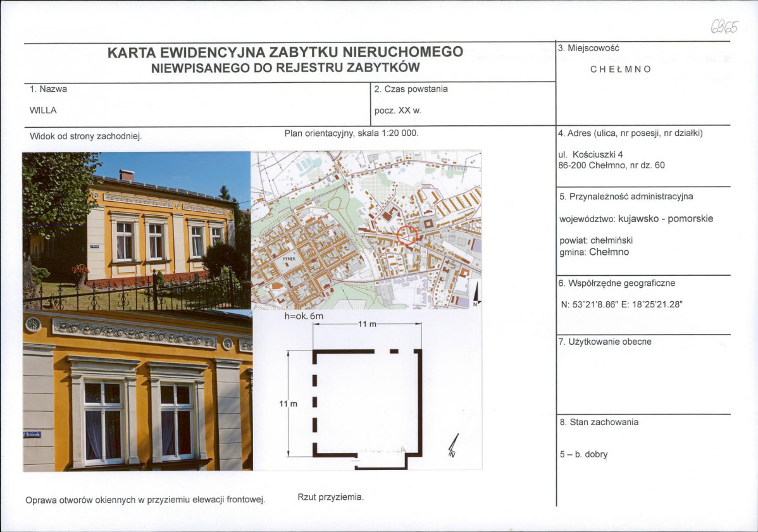Select '7. Użytkowanie obecne' label
758x532 pixels.
[x=606, y=342]
